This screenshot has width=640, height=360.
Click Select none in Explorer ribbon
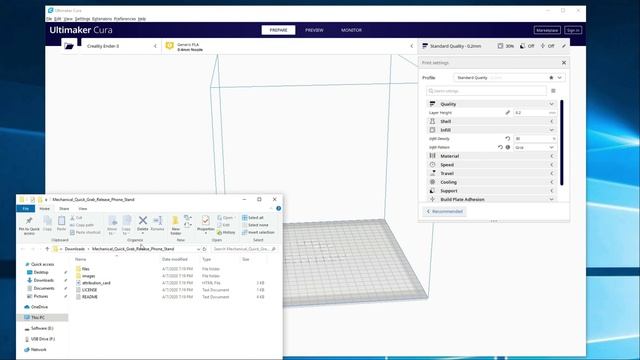[x=255, y=225]
